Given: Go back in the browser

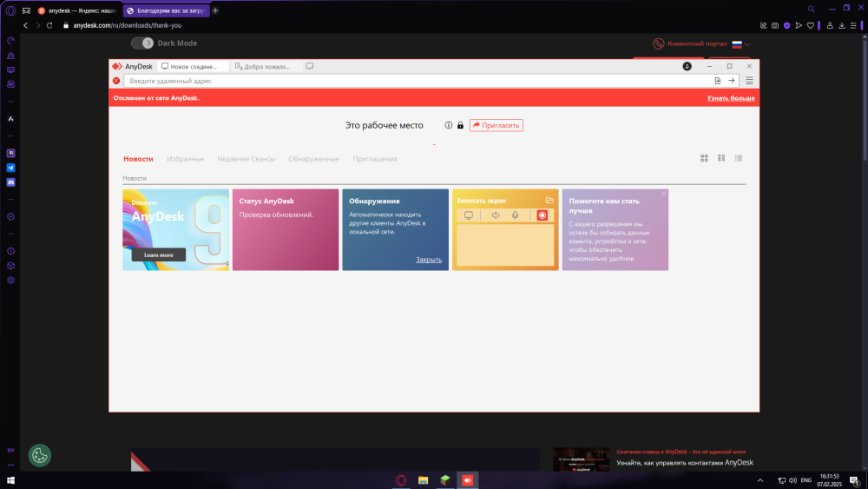Looking at the screenshot, I should click(25, 25).
